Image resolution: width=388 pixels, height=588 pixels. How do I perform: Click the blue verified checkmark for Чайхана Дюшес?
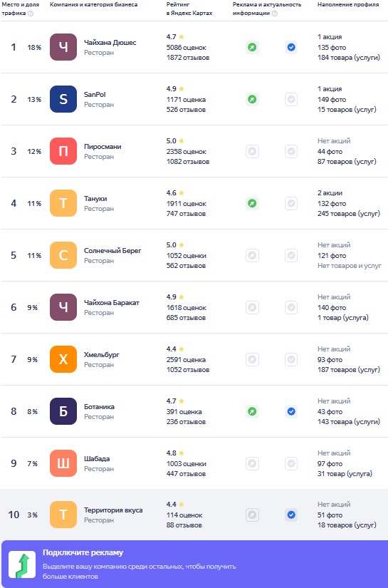(x=291, y=47)
